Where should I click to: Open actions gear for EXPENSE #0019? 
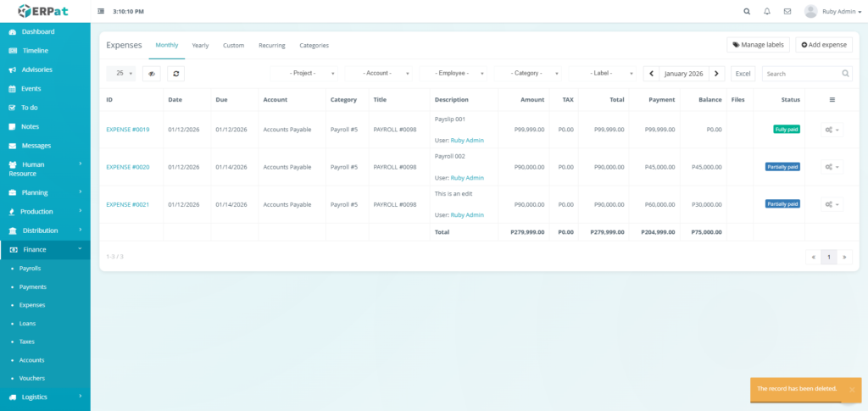(832, 130)
